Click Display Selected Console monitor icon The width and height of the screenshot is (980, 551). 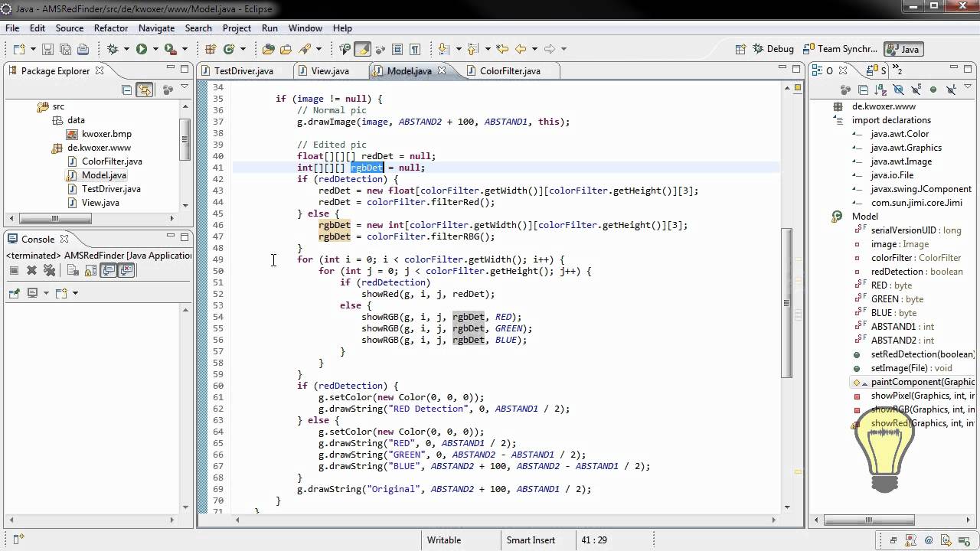[32, 292]
